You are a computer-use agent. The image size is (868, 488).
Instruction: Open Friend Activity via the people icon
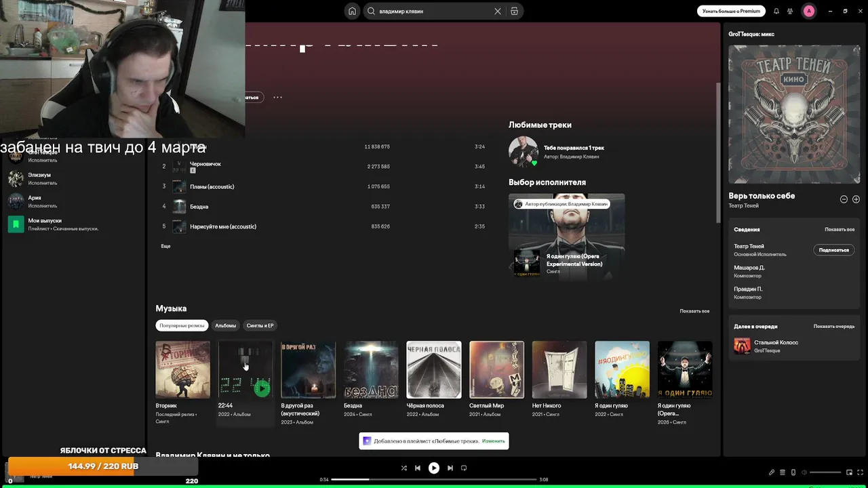click(790, 11)
